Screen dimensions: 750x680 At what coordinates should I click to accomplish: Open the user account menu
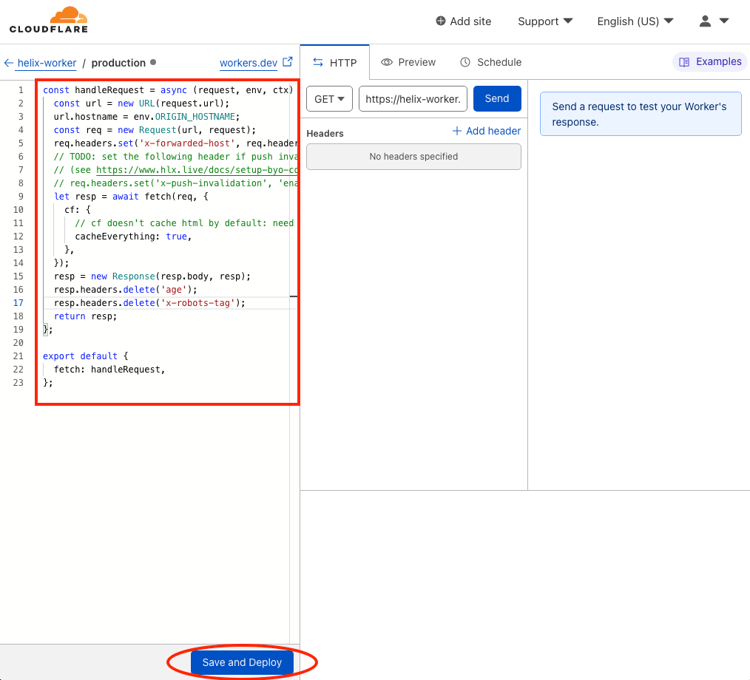pyautogui.click(x=705, y=21)
